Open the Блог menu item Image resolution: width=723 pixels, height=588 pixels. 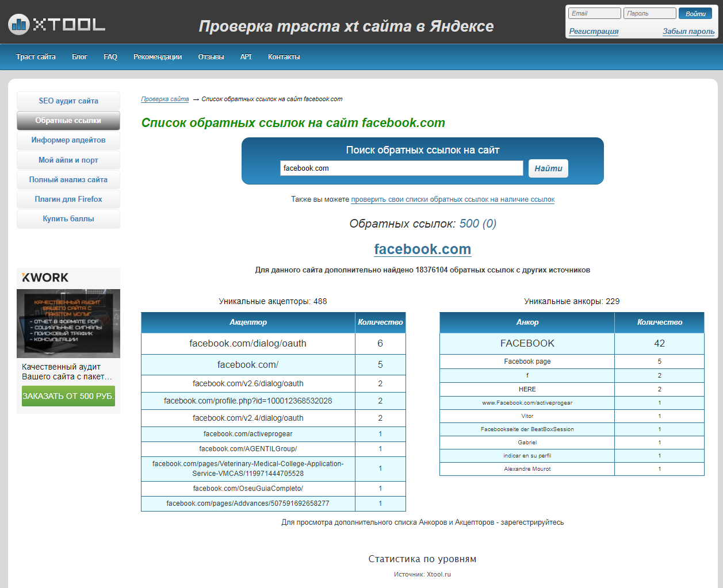[x=79, y=57]
